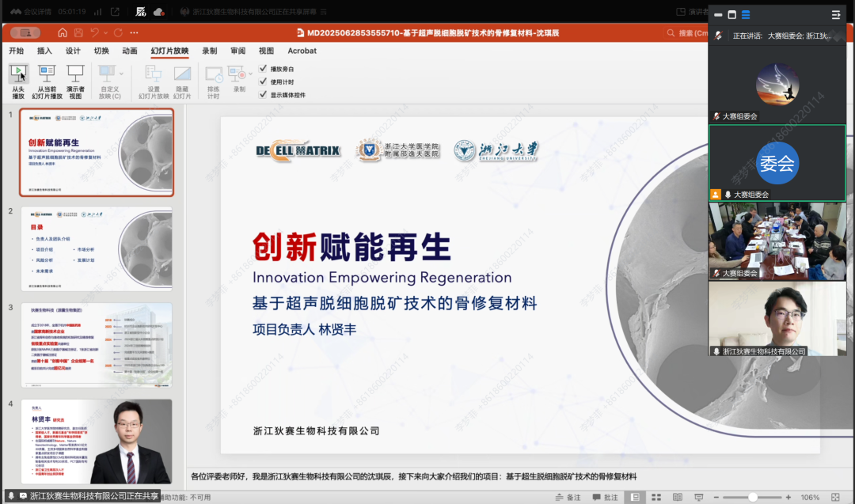Click the 委会 avatar participant tile

tap(777, 163)
